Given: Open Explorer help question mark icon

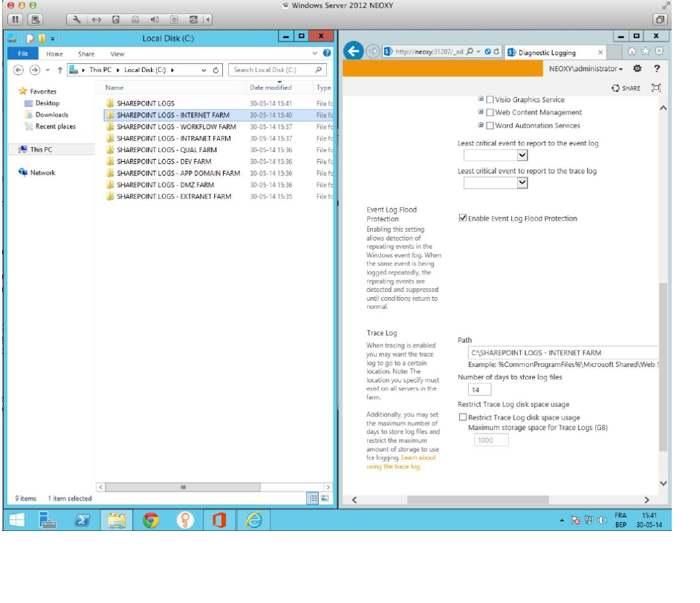Looking at the screenshot, I should click(x=327, y=53).
